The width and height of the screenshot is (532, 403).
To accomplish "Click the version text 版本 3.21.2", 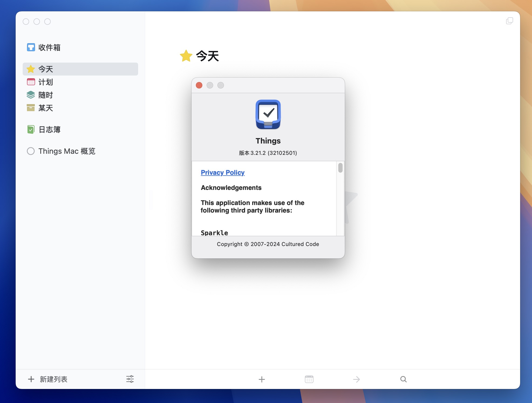I will click(x=268, y=153).
